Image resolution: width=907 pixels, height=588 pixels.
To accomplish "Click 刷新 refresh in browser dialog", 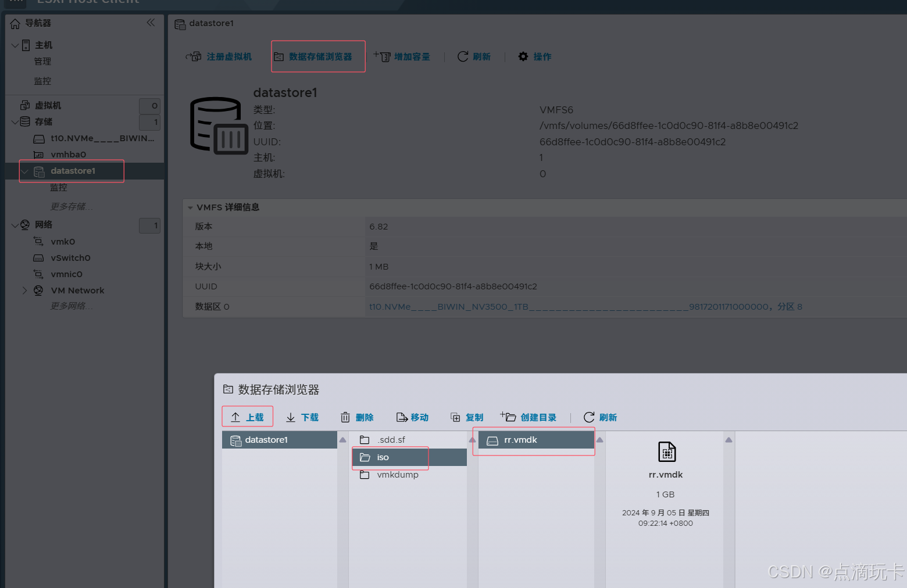I will [600, 417].
